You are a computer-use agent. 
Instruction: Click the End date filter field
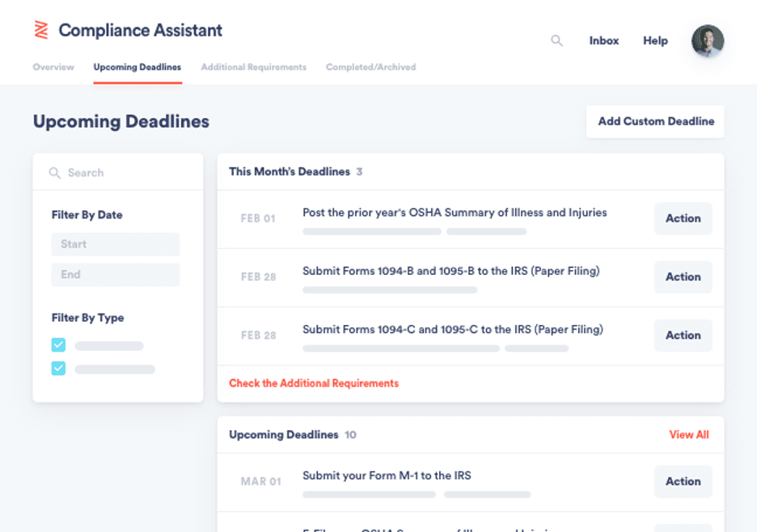point(115,274)
